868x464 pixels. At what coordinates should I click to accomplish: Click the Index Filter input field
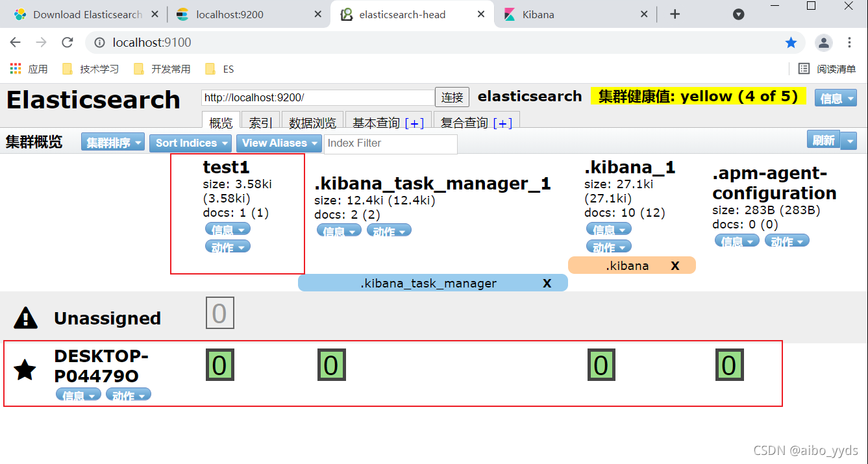pos(391,143)
